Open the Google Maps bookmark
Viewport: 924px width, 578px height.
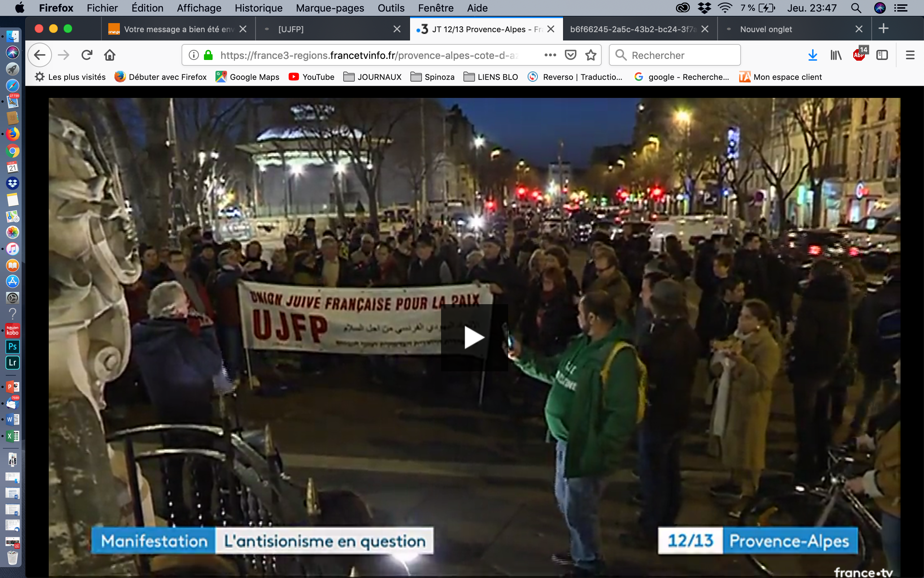click(x=247, y=77)
